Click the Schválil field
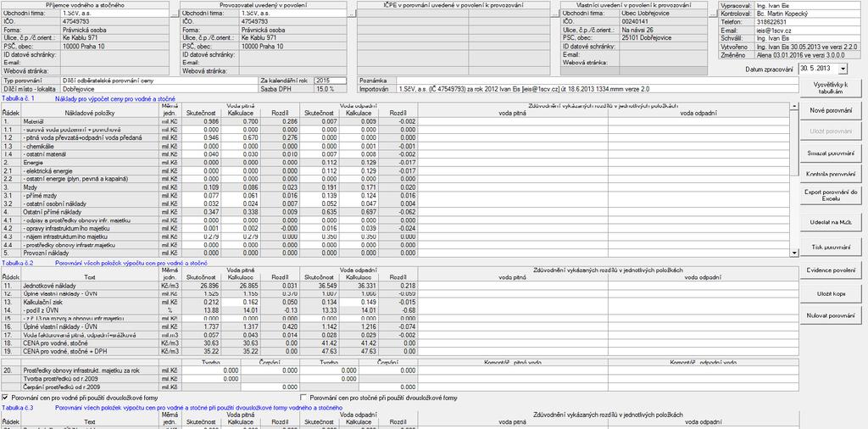 coord(808,39)
